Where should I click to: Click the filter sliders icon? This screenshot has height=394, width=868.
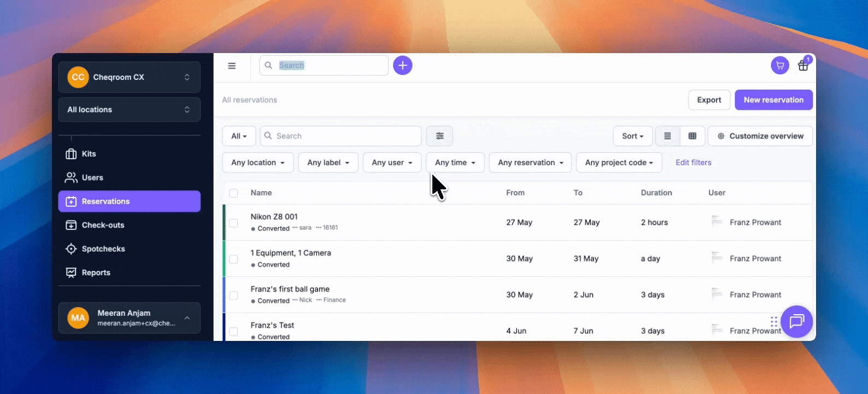pyautogui.click(x=439, y=136)
